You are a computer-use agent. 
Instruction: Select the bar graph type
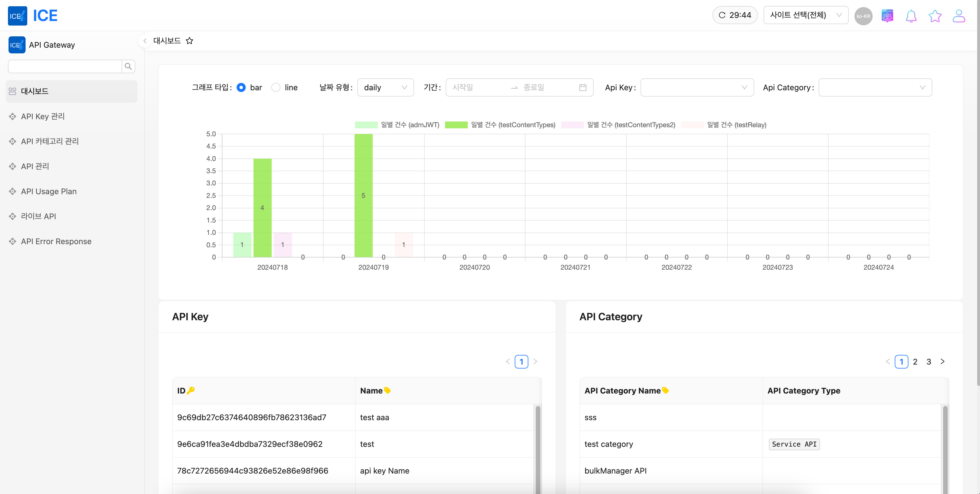click(241, 87)
